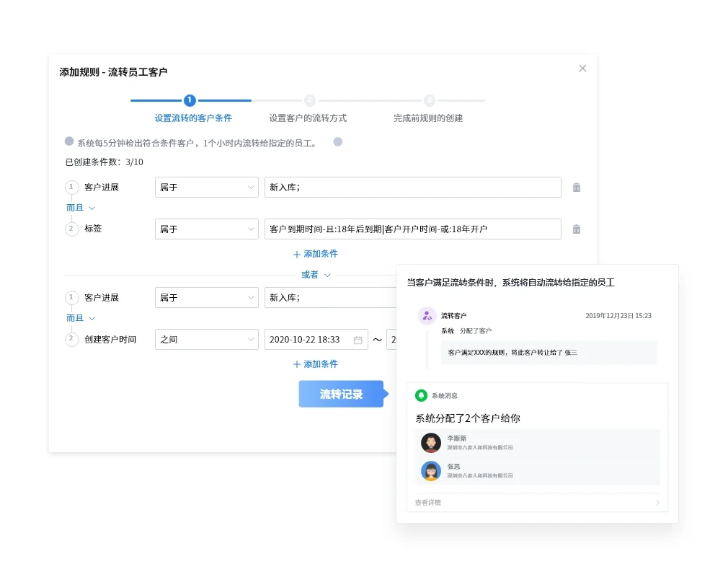Open the 属于 dropdown for the 标签 condition
Image resolution: width=728 pixels, height=577 pixels.
206,229
